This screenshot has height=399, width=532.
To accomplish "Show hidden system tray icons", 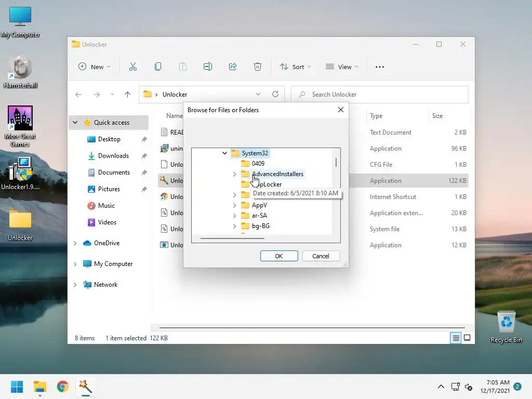I will point(441,387).
